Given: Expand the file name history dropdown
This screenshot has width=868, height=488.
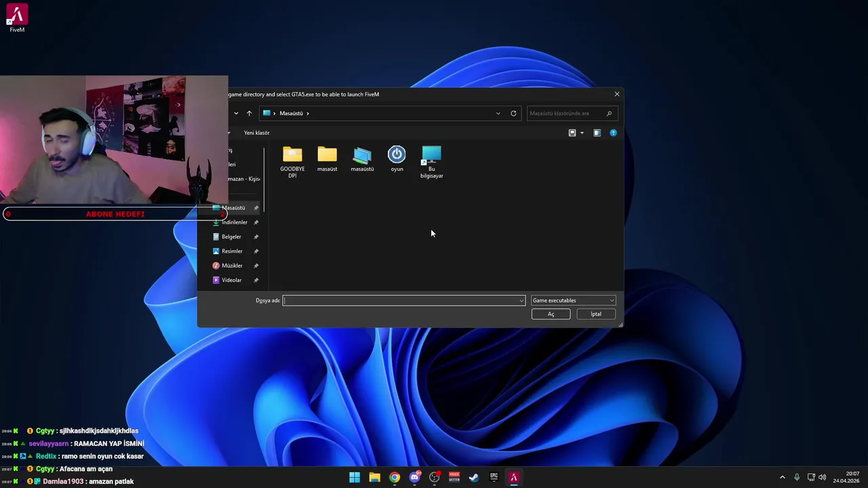Looking at the screenshot, I should point(521,300).
